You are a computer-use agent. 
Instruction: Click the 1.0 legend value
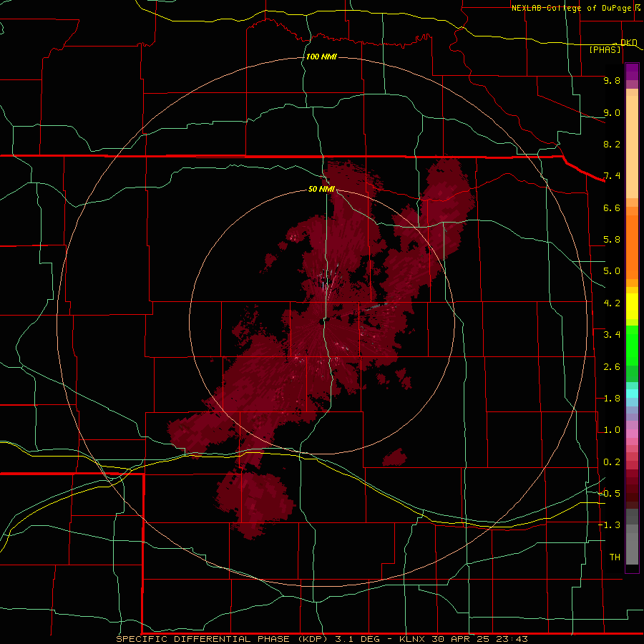[612, 430]
